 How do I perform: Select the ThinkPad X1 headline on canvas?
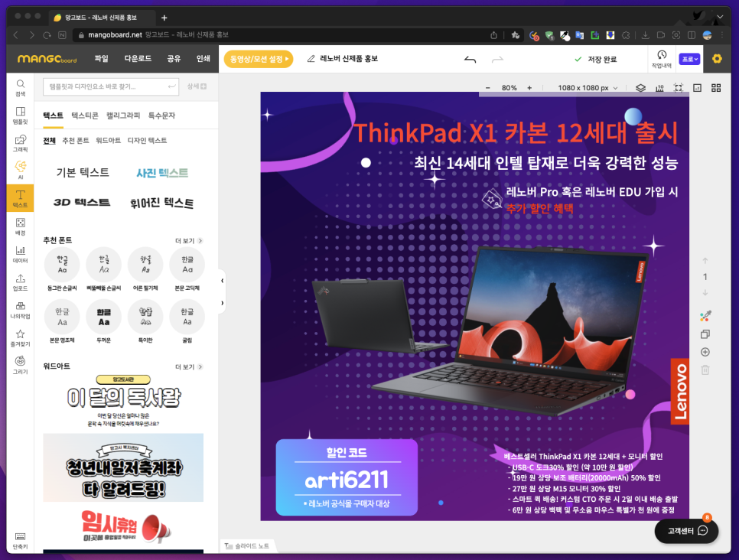516,133
